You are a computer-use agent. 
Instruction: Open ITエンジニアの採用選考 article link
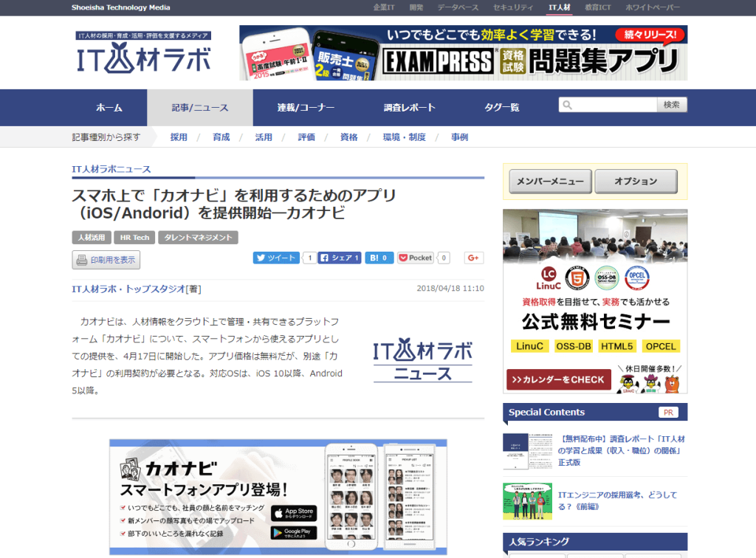(618, 500)
